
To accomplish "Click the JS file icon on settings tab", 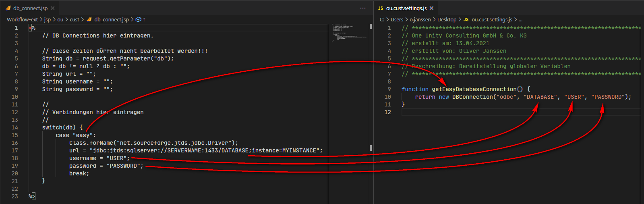I will point(381,8).
